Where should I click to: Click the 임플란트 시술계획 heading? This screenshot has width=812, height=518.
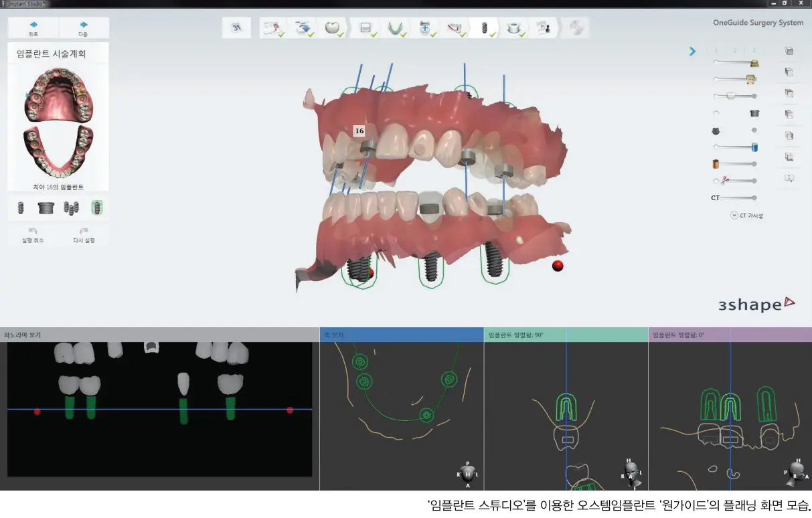click(51, 54)
